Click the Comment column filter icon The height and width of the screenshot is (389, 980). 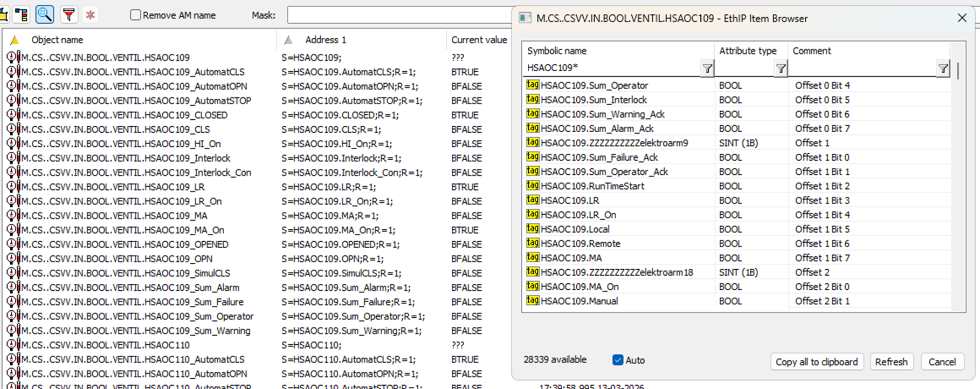click(942, 69)
